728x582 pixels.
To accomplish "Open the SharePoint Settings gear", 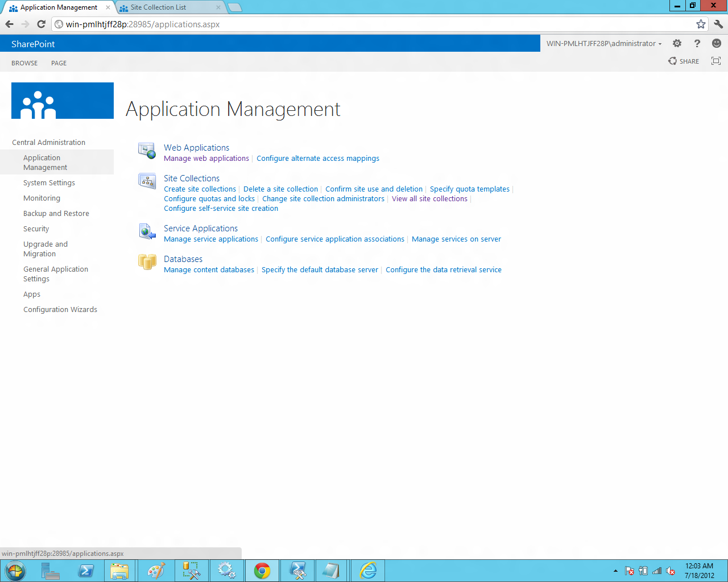I will tap(676, 43).
